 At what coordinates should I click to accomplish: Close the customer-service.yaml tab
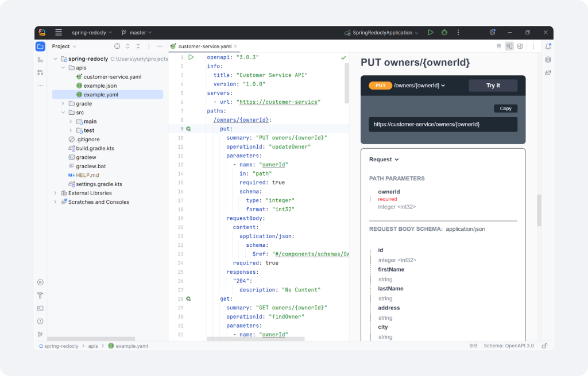click(x=235, y=46)
